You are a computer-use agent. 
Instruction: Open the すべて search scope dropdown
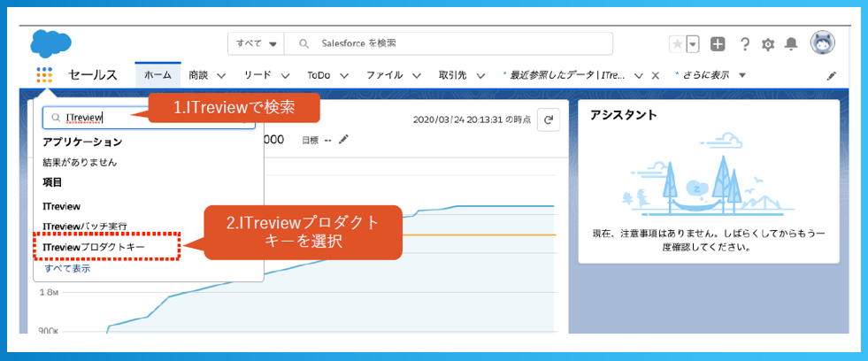(x=256, y=43)
